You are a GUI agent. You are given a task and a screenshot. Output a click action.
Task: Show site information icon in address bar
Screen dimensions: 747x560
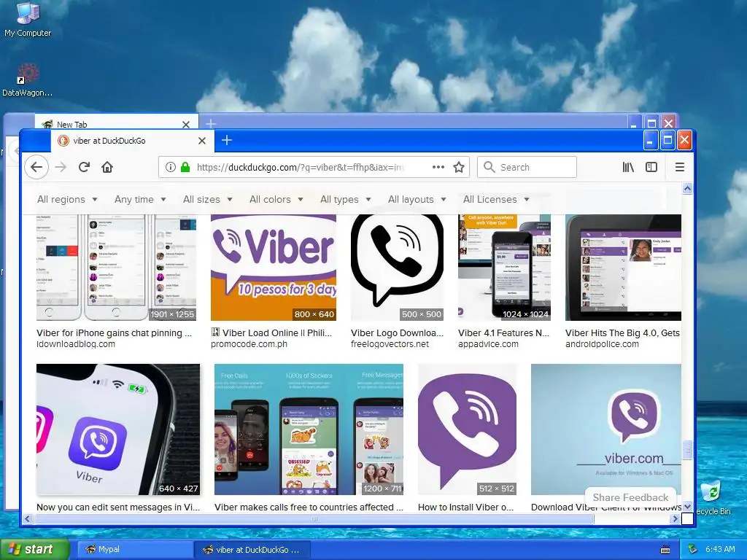coord(170,167)
